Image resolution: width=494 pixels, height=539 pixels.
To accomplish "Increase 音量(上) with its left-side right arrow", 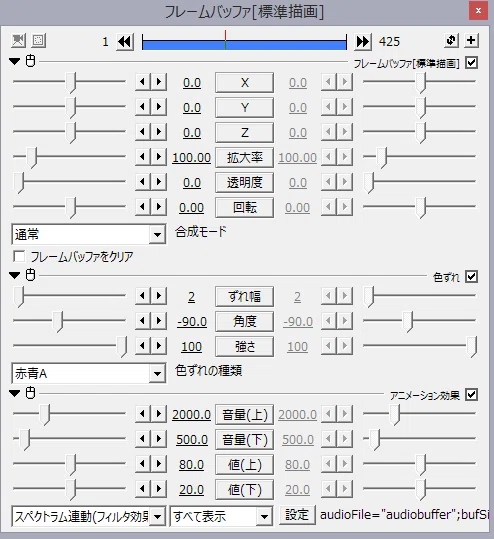I will click(159, 414).
